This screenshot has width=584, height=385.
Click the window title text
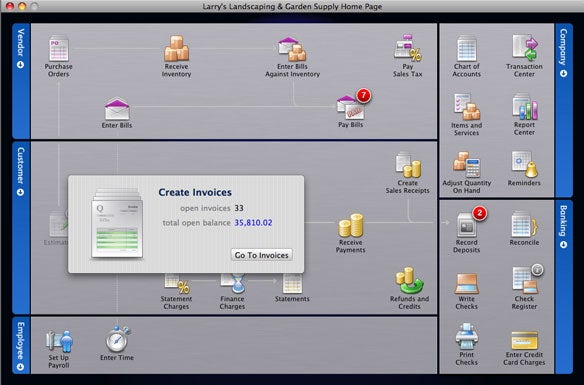click(x=292, y=6)
